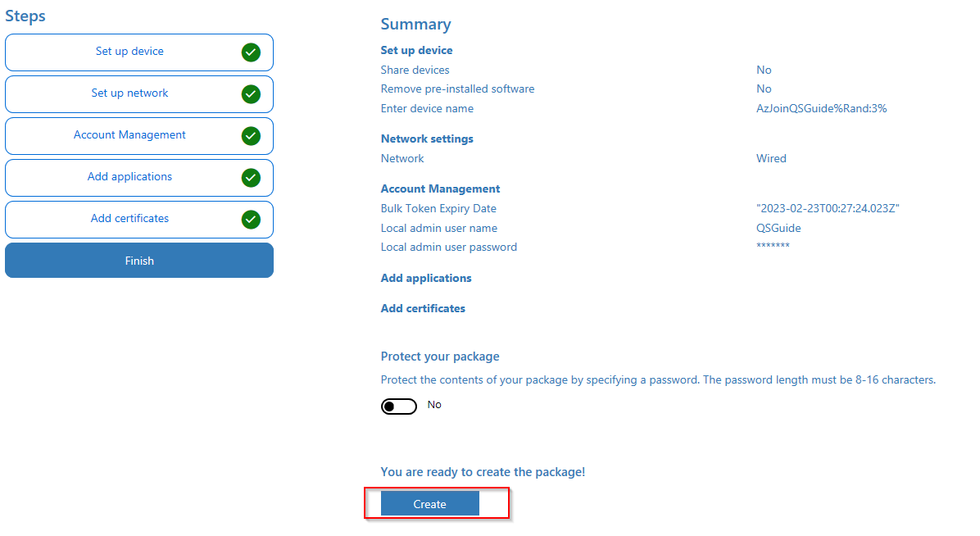Screen dimensions: 980x536
Task: Click the device name value AzJoinQSGuide%Rand:3%
Action: 821,109
